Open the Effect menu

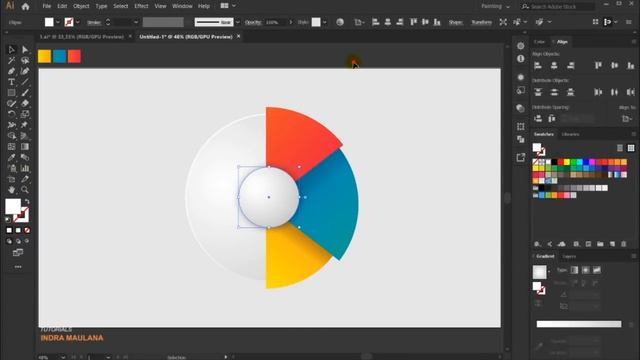tap(141, 6)
